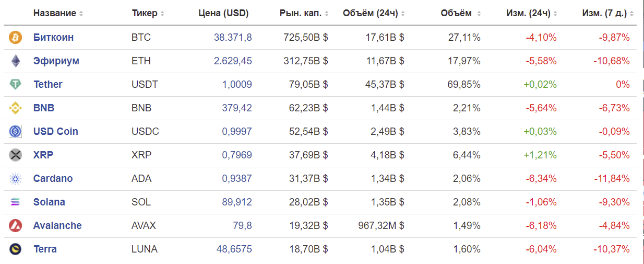Click the XRP black logo icon
The width and height of the screenshot is (644, 264).
(x=15, y=155)
